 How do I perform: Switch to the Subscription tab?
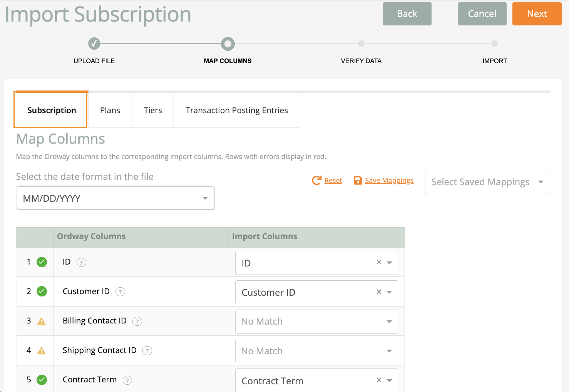point(51,110)
